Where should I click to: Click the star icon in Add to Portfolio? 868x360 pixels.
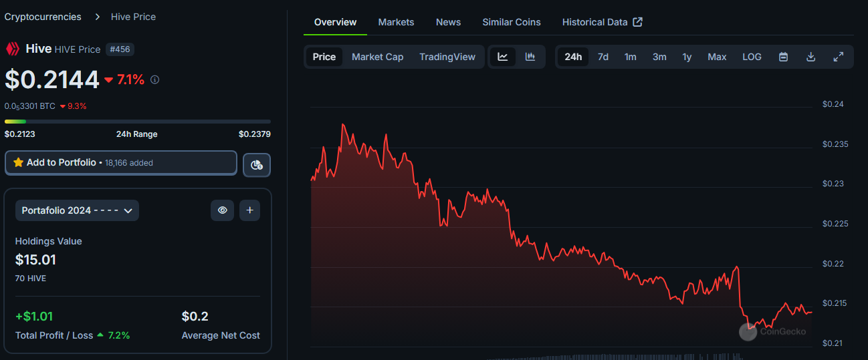click(18, 162)
